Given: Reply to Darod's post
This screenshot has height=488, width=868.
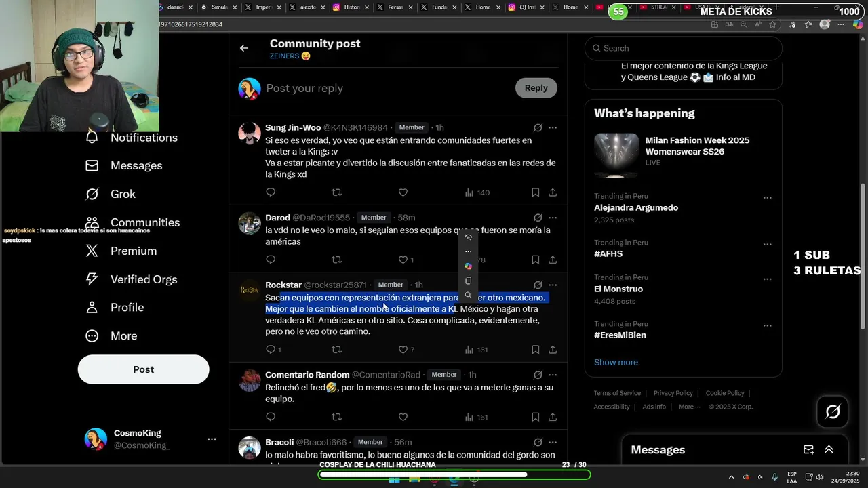Looking at the screenshot, I should coord(271,260).
